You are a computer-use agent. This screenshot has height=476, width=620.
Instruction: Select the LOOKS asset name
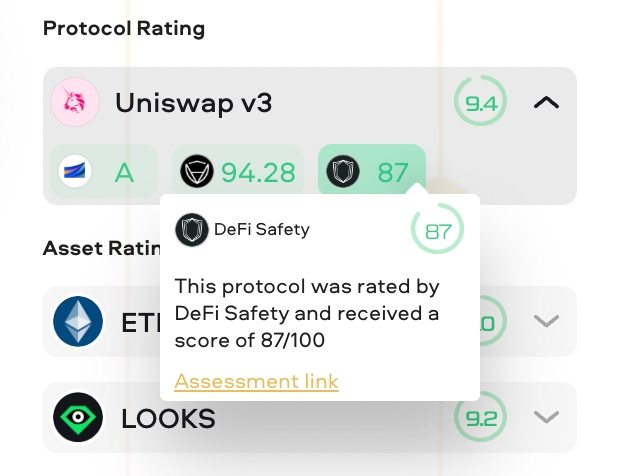168,418
